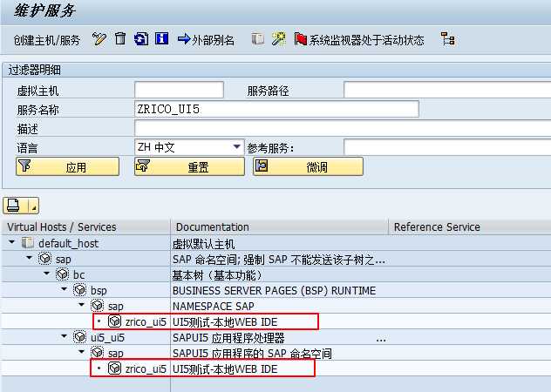Image resolution: width=551 pixels, height=392 pixels.
Task: Open the print button's small dropdown arrow
Action: pyautogui.click(x=34, y=206)
